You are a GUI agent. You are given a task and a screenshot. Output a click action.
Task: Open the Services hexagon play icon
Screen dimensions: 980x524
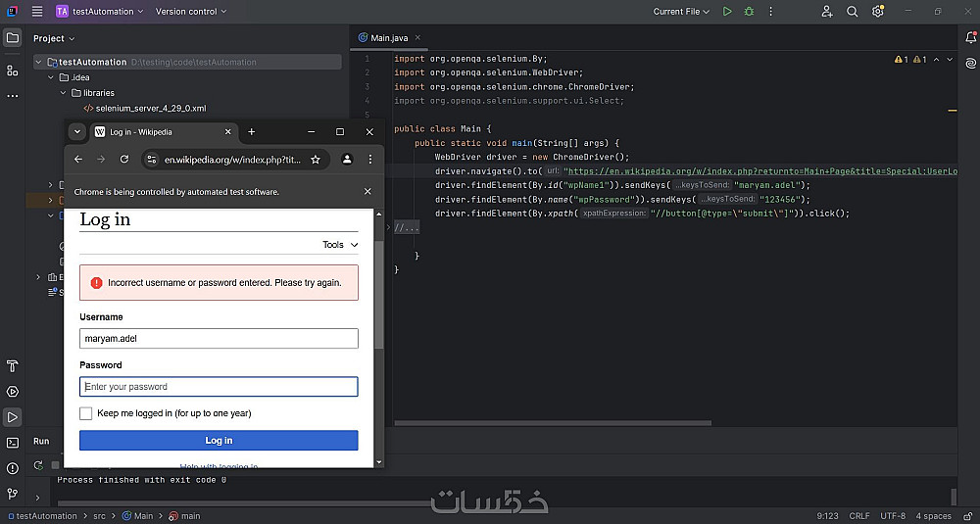(x=12, y=392)
